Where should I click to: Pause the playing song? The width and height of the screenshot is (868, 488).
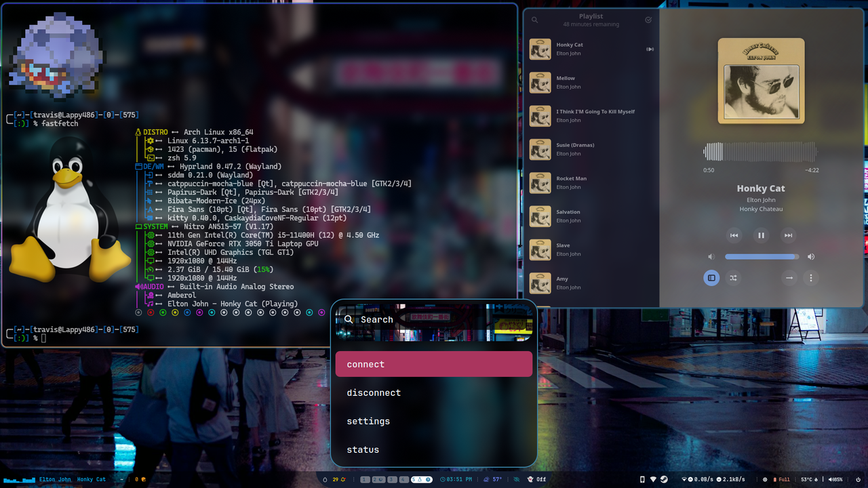761,236
